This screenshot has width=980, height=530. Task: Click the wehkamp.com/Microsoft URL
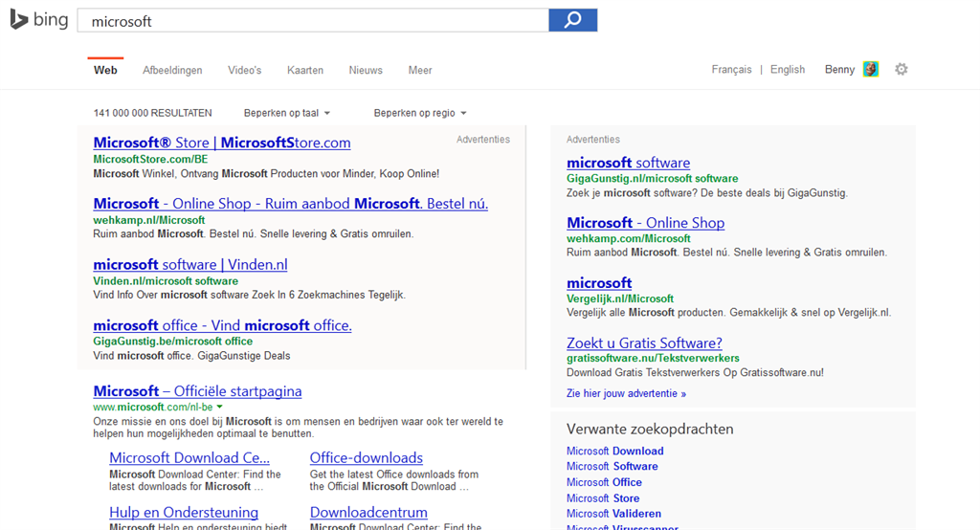629,238
